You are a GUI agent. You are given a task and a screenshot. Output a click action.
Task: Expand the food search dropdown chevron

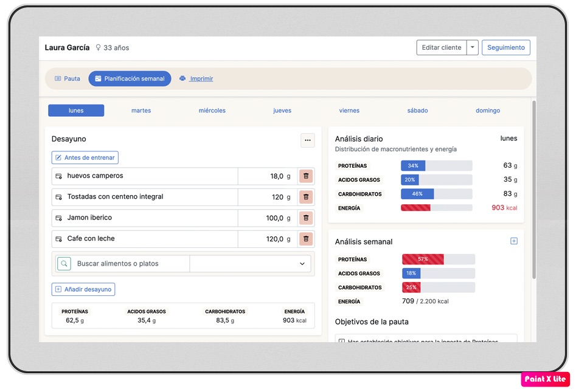[302, 264]
